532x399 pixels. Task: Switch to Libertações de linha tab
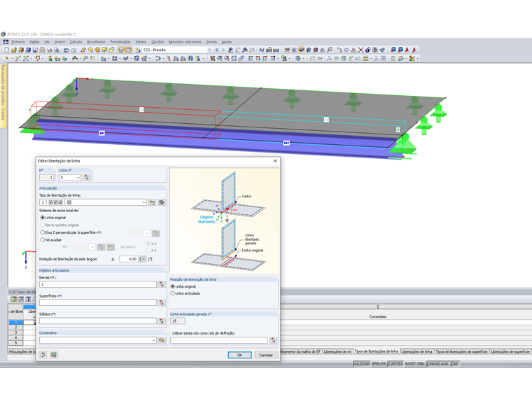pos(417,351)
